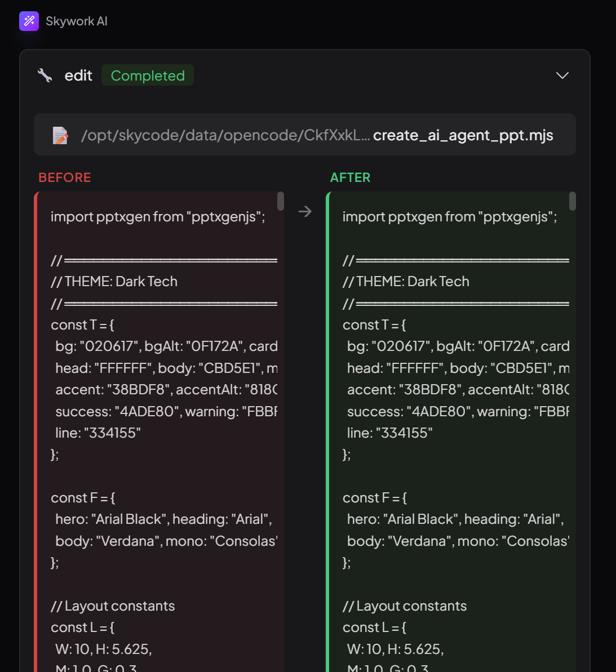
Task: Click the Skywork AI magic wand logo
Action: 29,21
